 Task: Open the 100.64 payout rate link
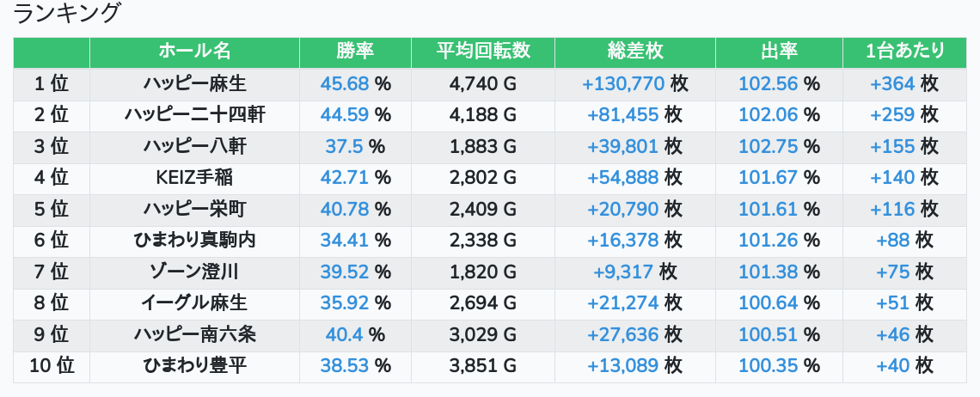pos(769,302)
